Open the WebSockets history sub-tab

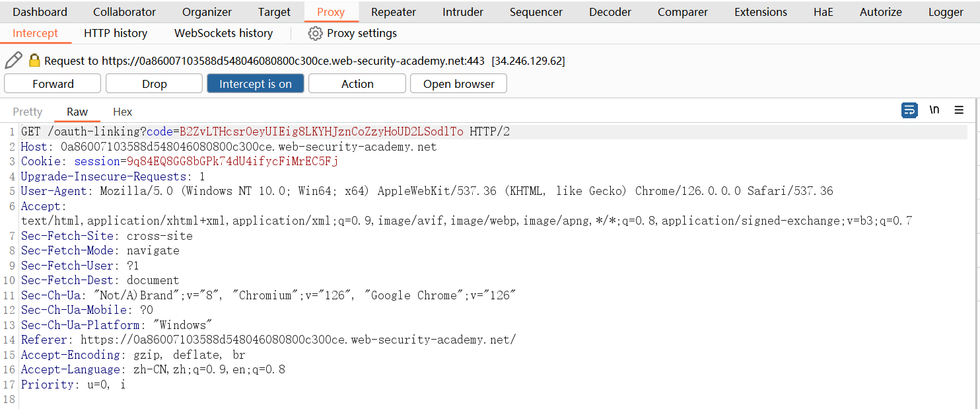223,33
